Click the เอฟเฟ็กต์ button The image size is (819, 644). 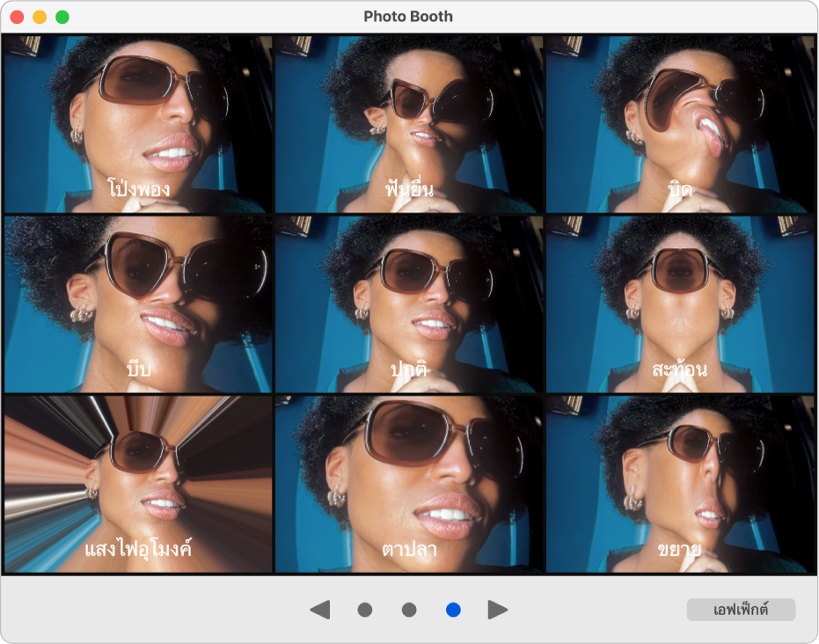741,610
